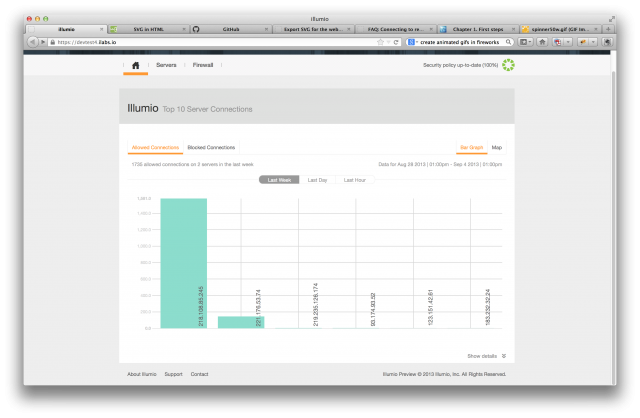Switch to Bar Graph view tab
This screenshot has height=418, width=640.
[x=471, y=147]
